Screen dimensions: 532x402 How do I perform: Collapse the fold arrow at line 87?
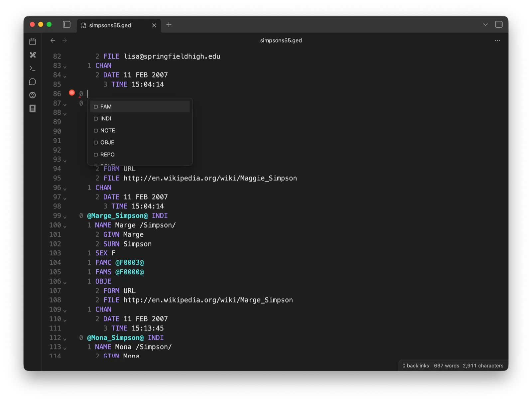click(x=65, y=104)
